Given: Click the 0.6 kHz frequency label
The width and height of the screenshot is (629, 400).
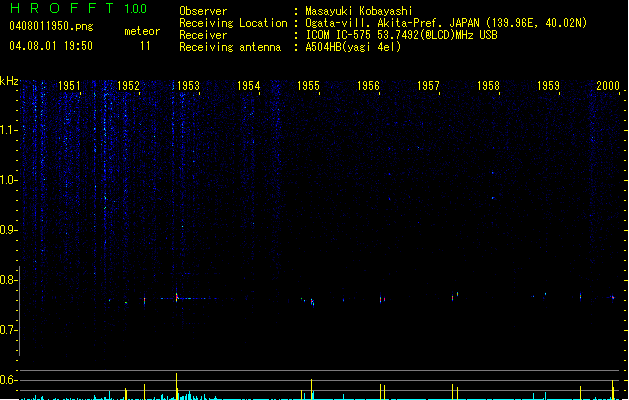Looking at the screenshot, I should (x=8, y=380).
